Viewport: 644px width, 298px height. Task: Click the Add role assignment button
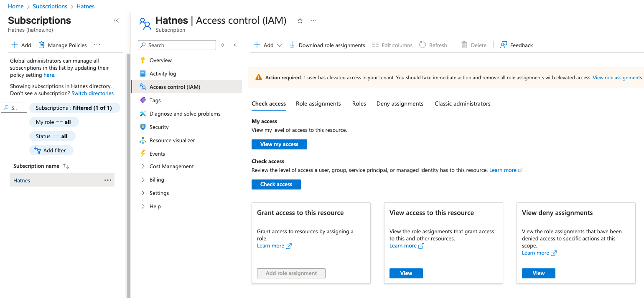pyautogui.click(x=291, y=273)
